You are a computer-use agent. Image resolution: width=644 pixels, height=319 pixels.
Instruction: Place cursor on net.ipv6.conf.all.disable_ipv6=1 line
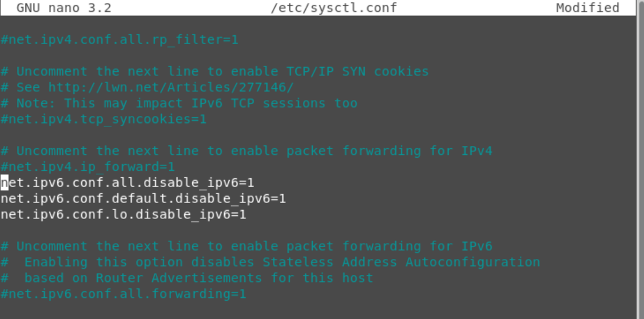click(127, 182)
